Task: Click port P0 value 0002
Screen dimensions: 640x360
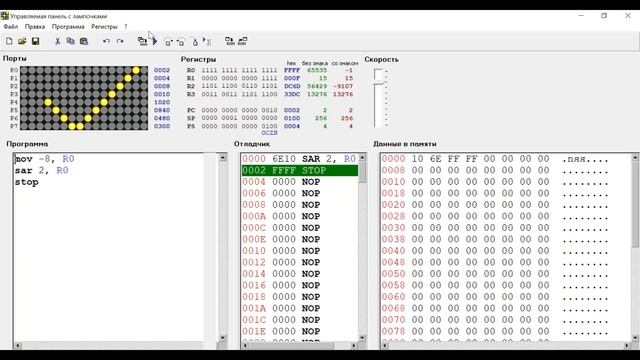Action: click(162, 70)
